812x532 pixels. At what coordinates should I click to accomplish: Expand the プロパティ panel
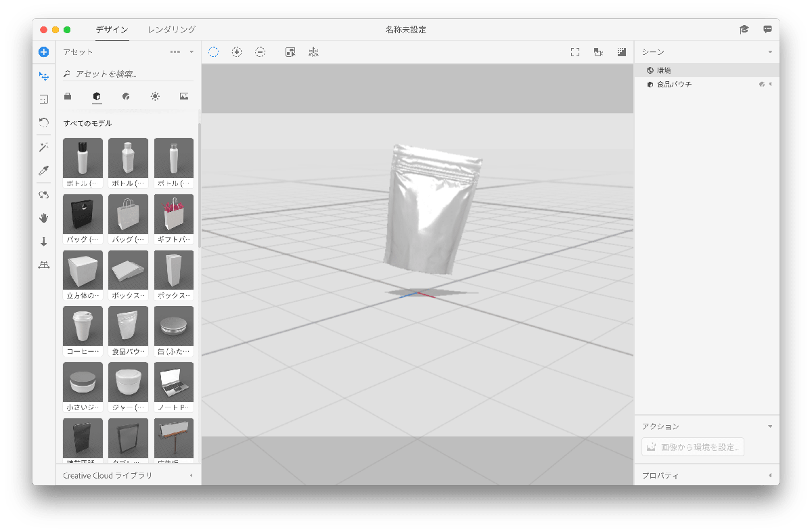click(770, 476)
